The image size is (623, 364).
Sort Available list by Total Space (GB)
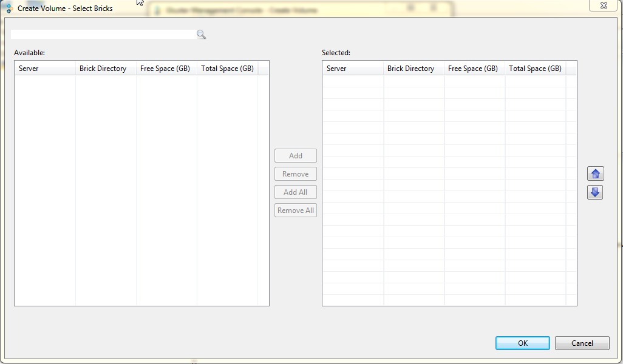click(227, 69)
